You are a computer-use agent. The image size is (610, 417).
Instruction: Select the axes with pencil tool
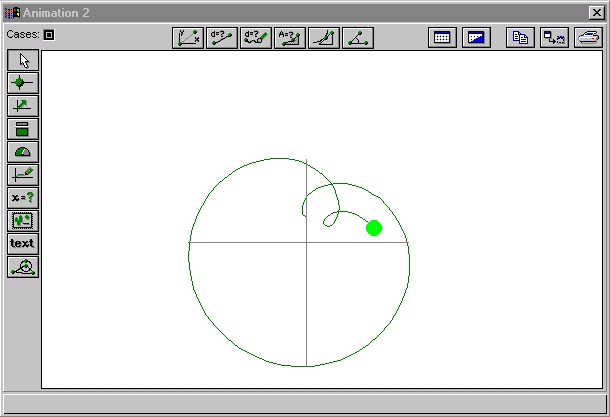pos(23,175)
